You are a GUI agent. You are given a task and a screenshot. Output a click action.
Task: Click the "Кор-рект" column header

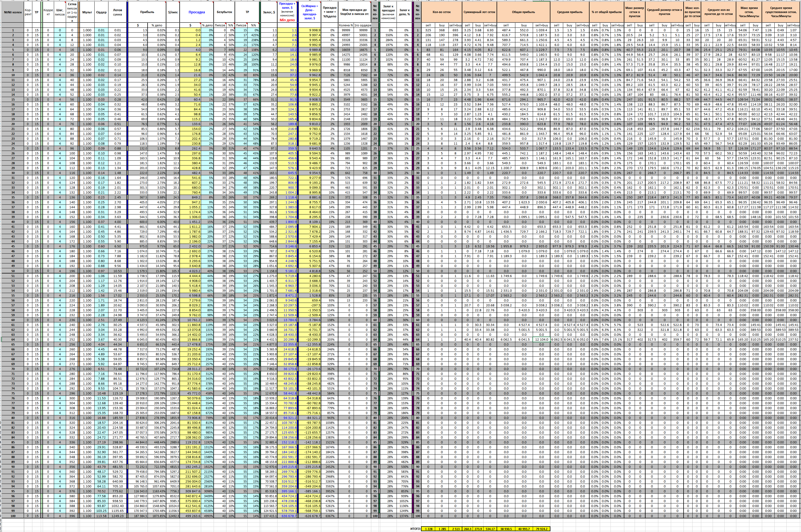28,12
